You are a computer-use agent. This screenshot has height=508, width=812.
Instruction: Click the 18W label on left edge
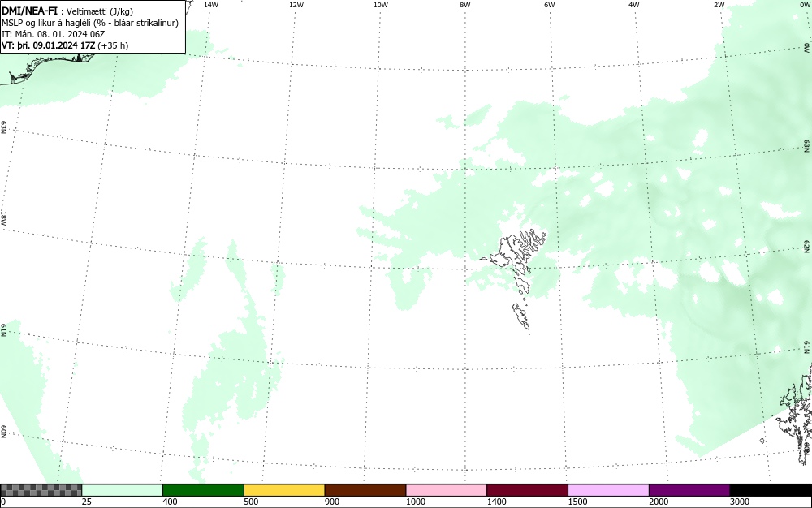(3, 217)
